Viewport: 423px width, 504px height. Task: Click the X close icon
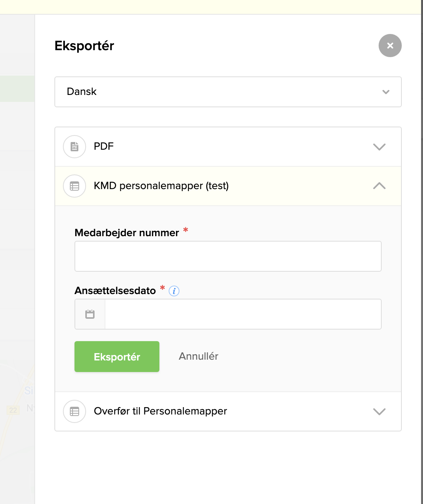390,46
